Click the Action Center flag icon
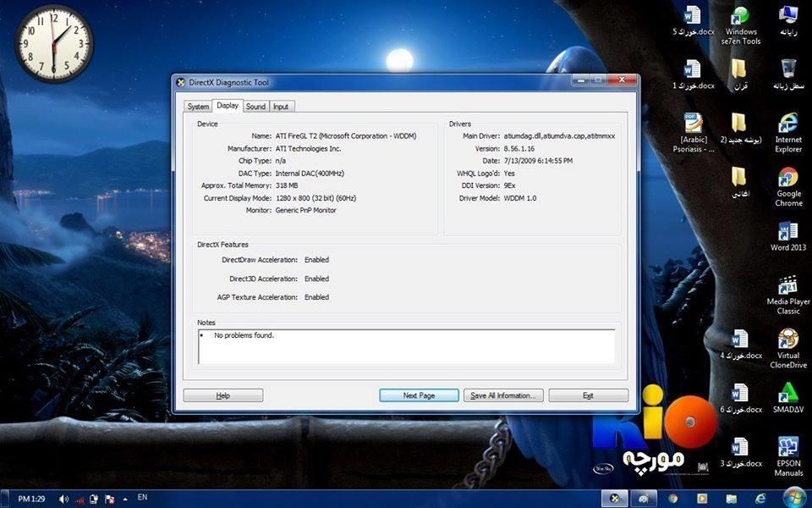Viewport: 812px width, 508px height. coord(110,500)
